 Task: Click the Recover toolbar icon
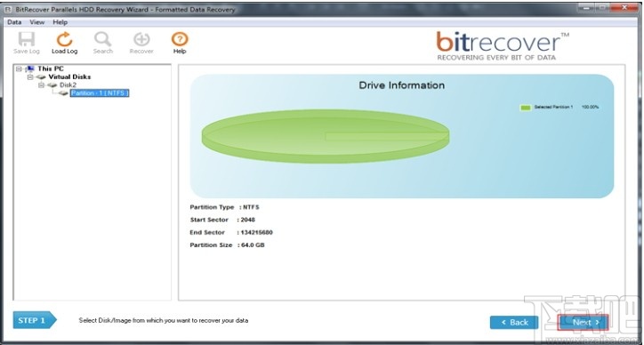(x=141, y=39)
